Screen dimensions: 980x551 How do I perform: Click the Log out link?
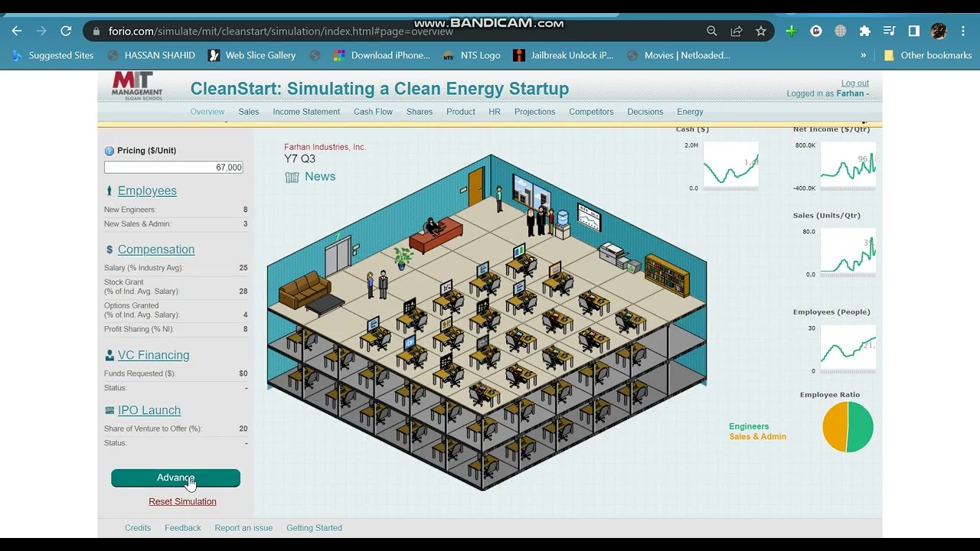pyautogui.click(x=855, y=83)
